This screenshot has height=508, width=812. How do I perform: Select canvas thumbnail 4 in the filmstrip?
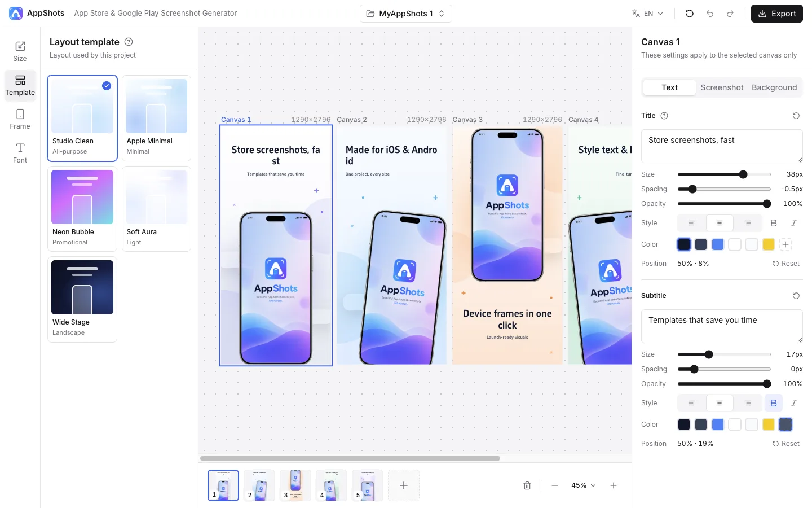(332, 485)
